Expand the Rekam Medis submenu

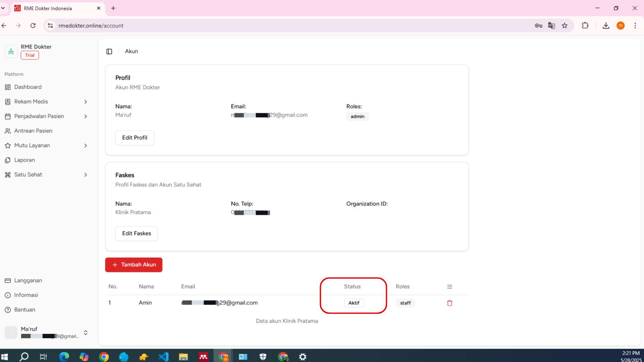pyautogui.click(x=86, y=102)
